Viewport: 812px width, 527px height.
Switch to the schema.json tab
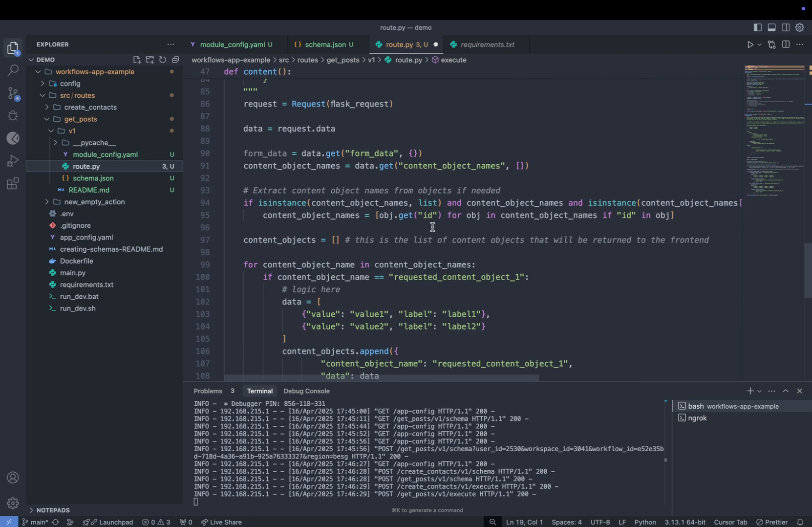coord(325,44)
